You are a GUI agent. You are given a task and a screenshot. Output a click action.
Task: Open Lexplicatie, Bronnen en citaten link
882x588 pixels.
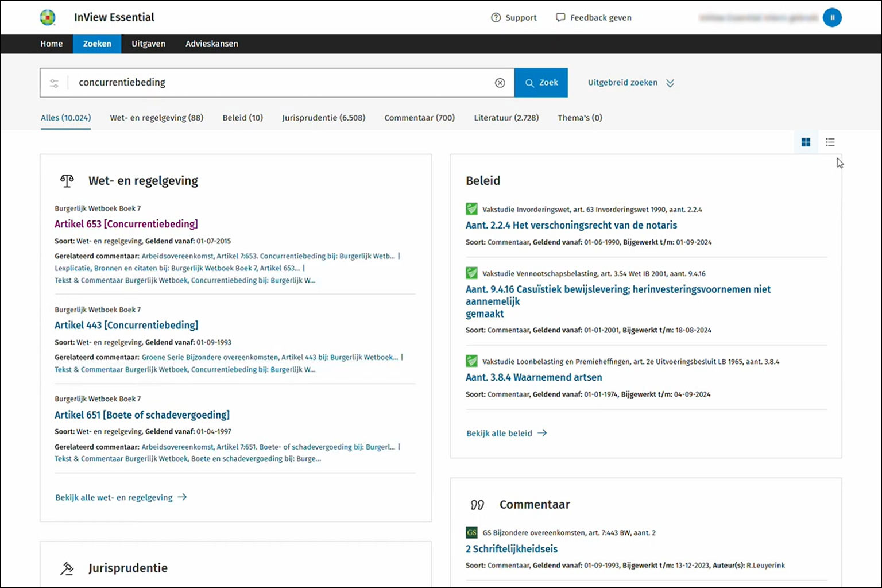[177, 268]
